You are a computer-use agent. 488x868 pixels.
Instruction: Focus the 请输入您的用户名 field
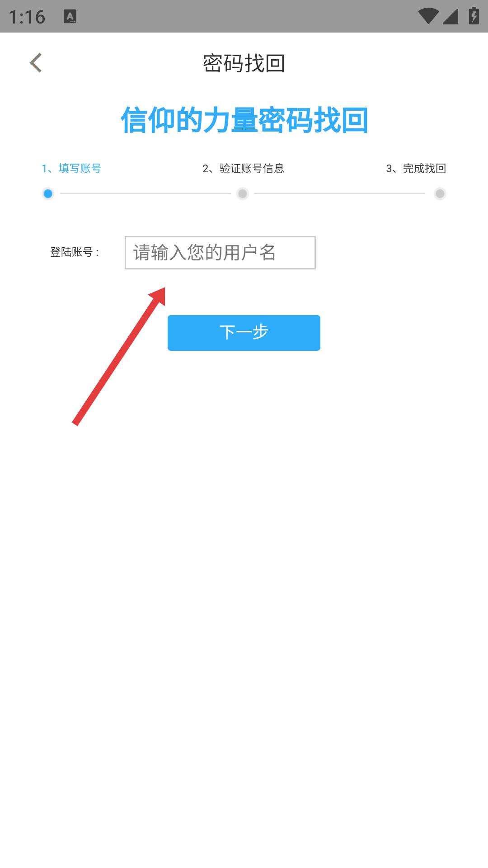click(220, 253)
